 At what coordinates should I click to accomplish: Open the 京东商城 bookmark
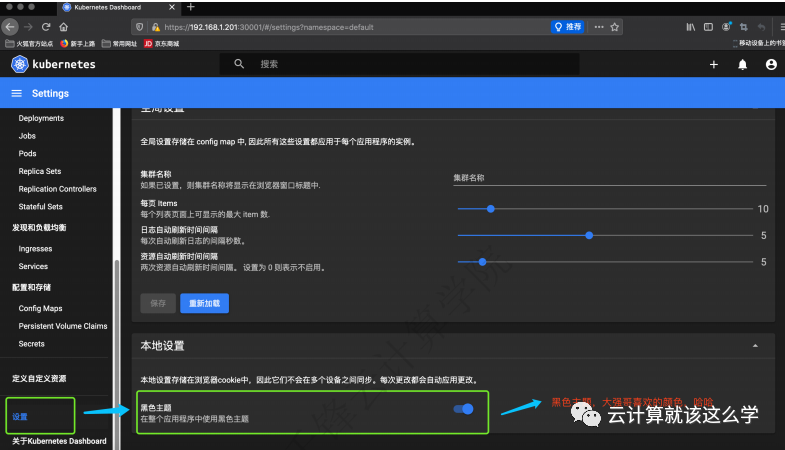[x=161, y=44]
